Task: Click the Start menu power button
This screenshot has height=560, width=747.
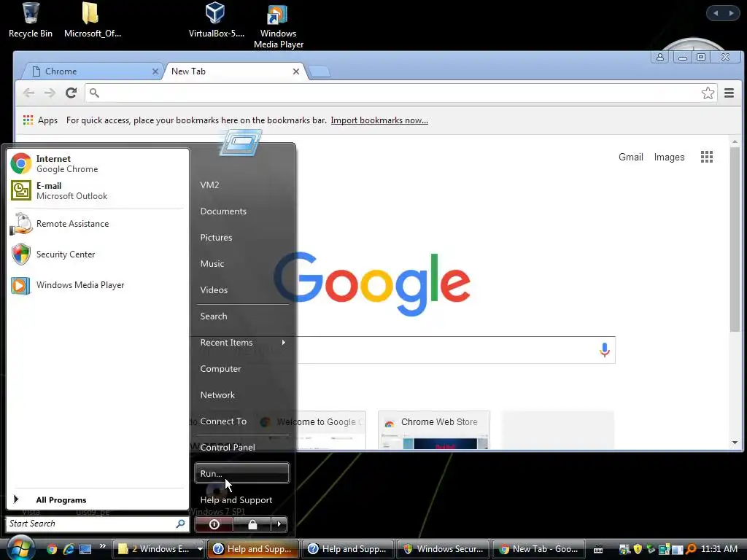Action: point(214,524)
